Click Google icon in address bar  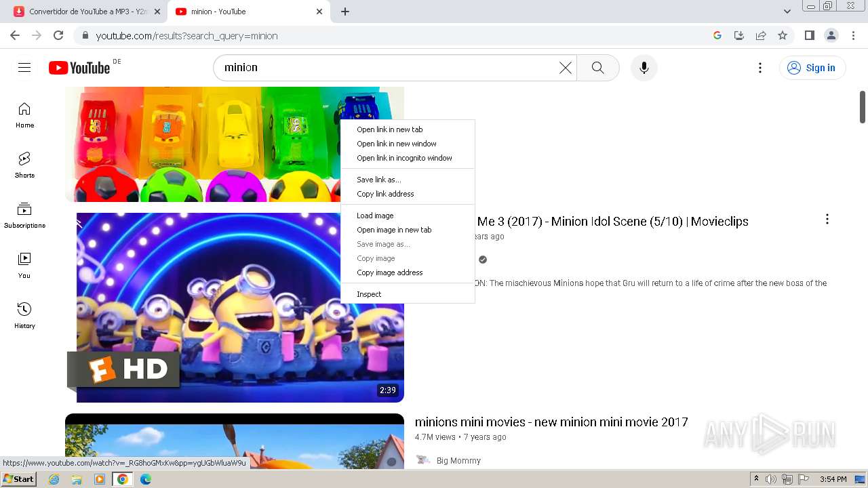click(717, 35)
